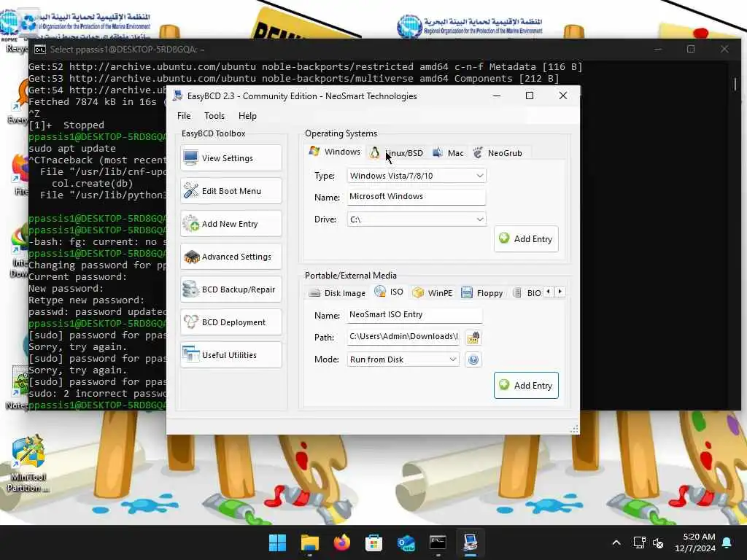Click the icon on the BCD Deployment button
The width and height of the screenshot is (747, 560).
(191, 322)
